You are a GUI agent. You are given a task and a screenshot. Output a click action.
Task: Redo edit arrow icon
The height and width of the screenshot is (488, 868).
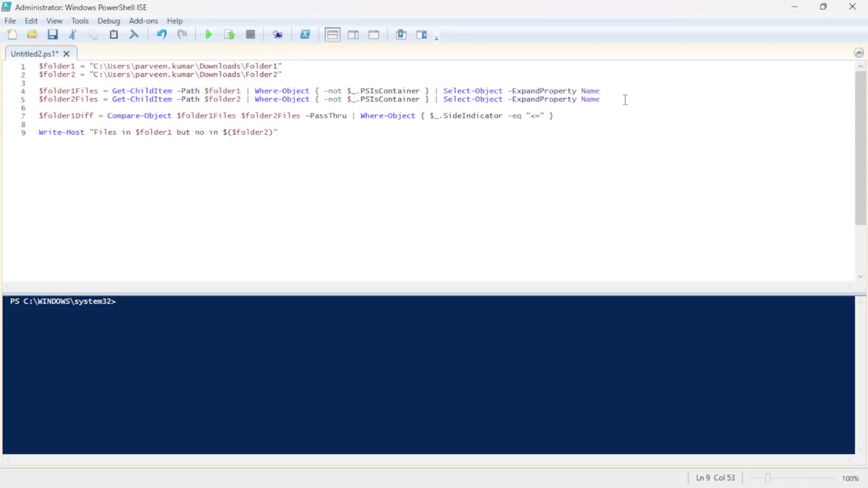pos(182,35)
